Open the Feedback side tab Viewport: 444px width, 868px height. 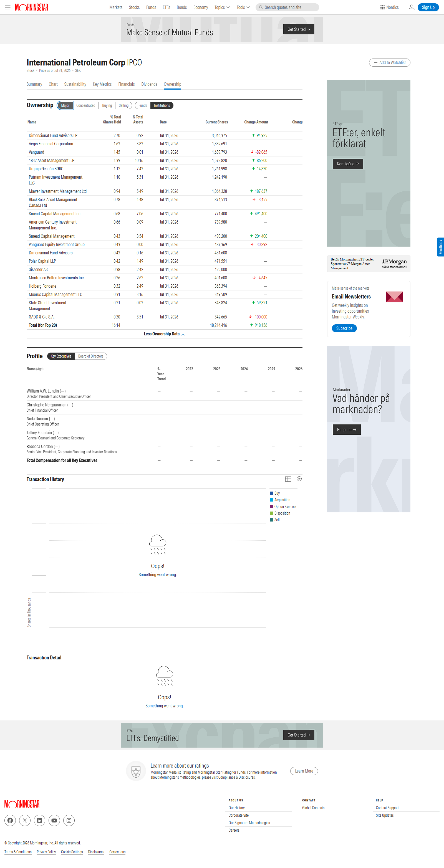pos(440,247)
